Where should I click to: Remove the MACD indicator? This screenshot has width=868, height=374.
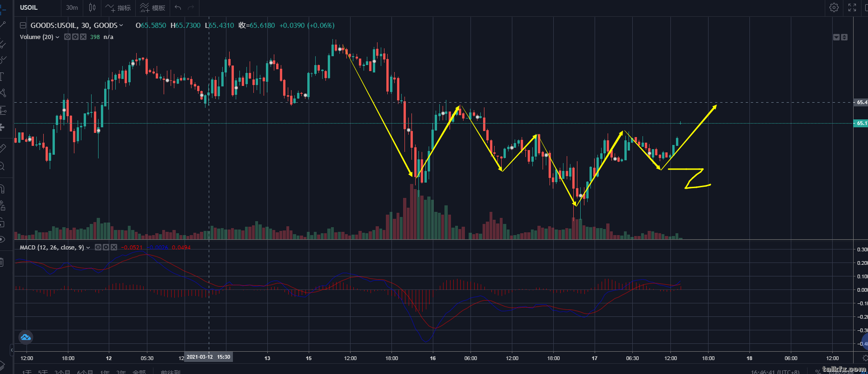click(114, 247)
